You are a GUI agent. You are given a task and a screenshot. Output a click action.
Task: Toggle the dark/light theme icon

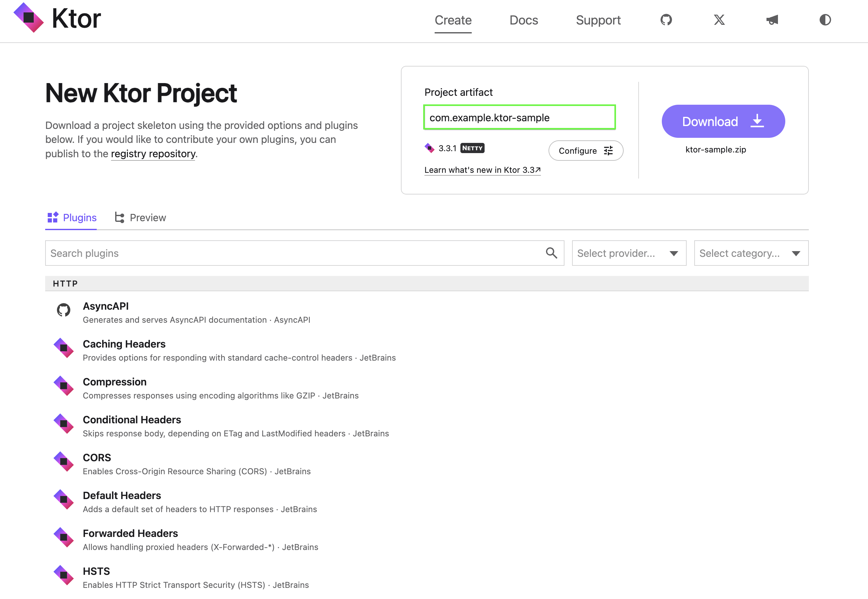coord(825,20)
